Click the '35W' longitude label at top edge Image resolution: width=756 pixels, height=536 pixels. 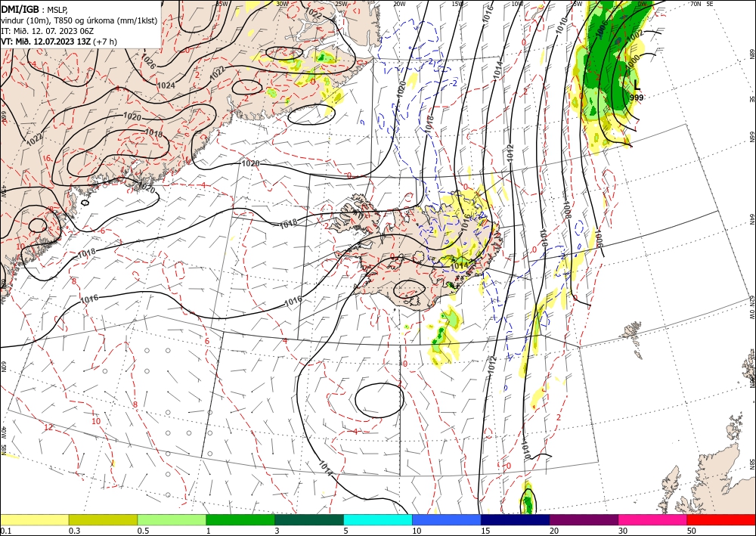(x=222, y=3)
